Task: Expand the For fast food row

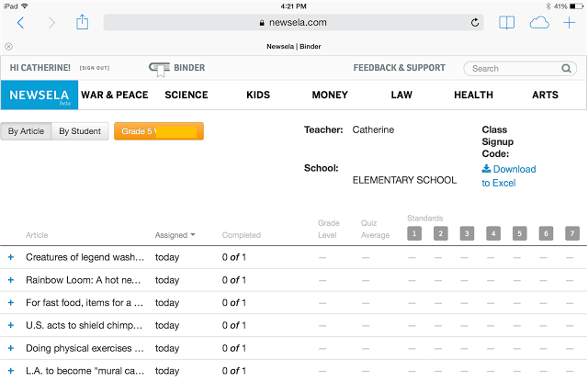Action: 11,302
